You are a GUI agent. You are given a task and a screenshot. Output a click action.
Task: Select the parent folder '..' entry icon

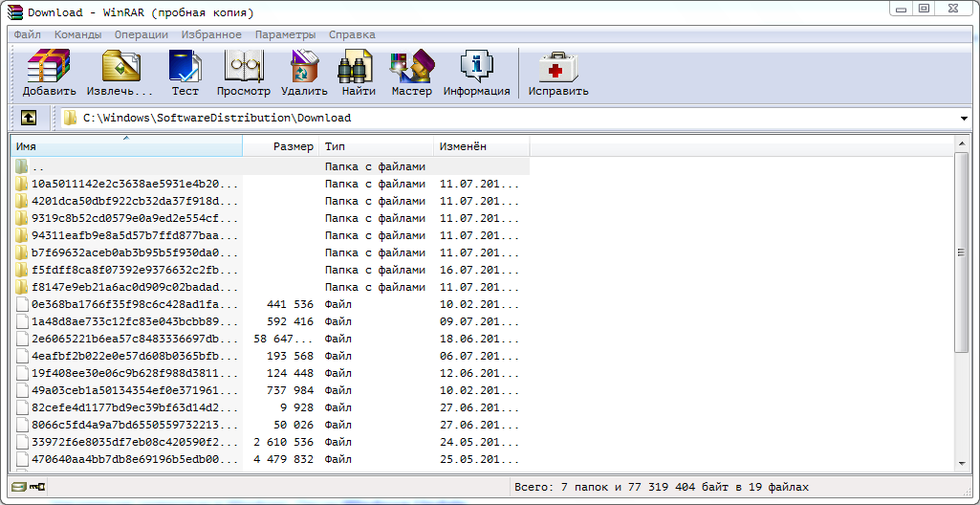(x=22, y=166)
